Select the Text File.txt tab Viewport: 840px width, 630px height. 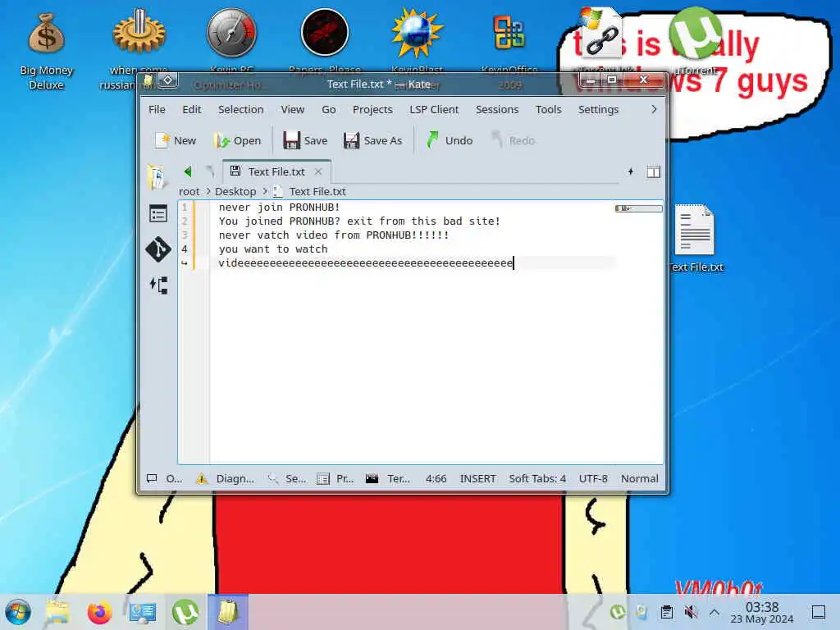[276, 171]
